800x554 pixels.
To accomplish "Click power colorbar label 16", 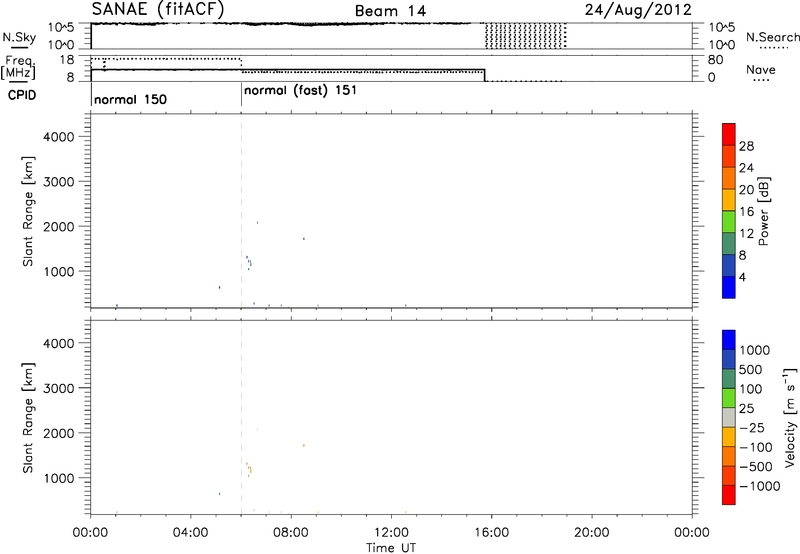I will 746,212.
